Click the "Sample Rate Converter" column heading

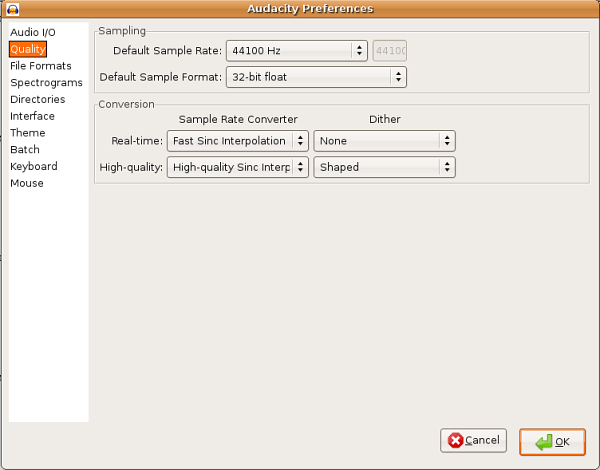pyautogui.click(x=238, y=119)
